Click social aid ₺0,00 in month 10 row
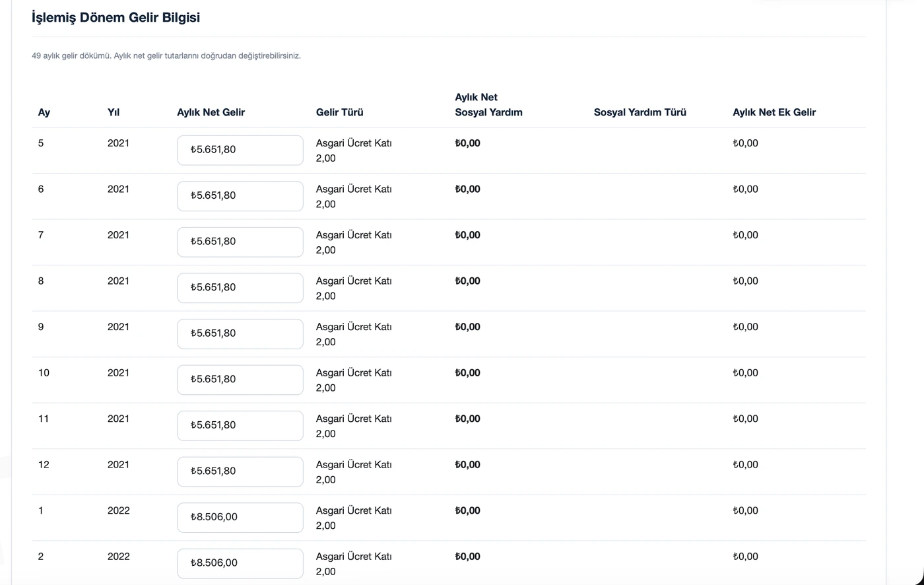The height and width of the screenshot is (585, 924). click(467, 372)
